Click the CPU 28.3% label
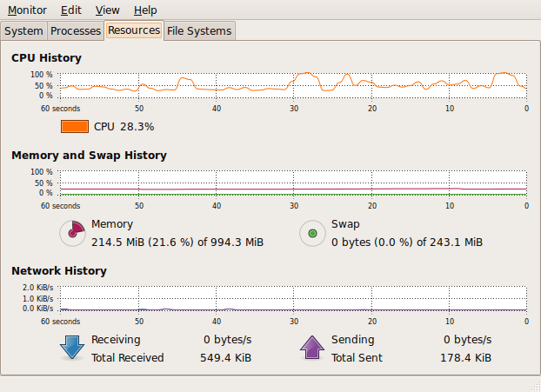This screenshot has width=541, height=392. pyautogui.click(x=124, y=127)
